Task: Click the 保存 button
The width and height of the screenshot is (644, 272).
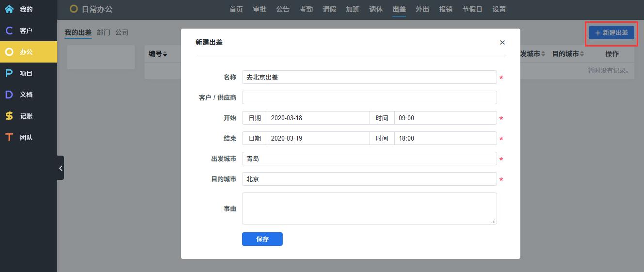Action: tap(262, 239)
